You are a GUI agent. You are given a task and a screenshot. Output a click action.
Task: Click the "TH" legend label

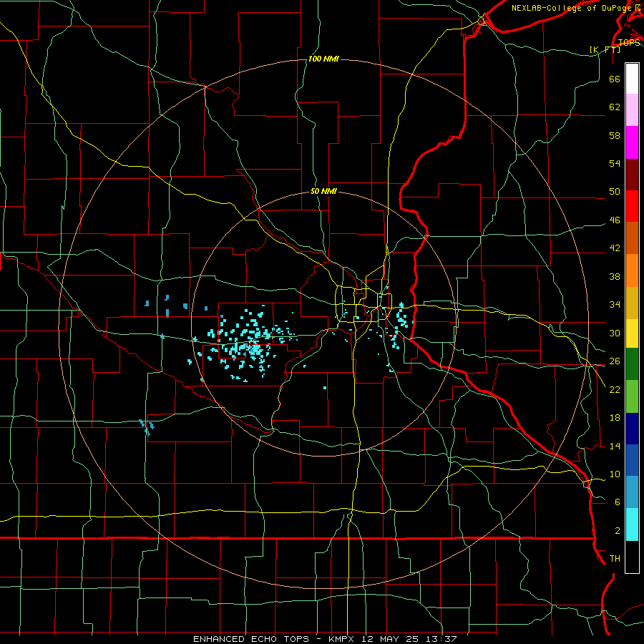tap(615, 559)
